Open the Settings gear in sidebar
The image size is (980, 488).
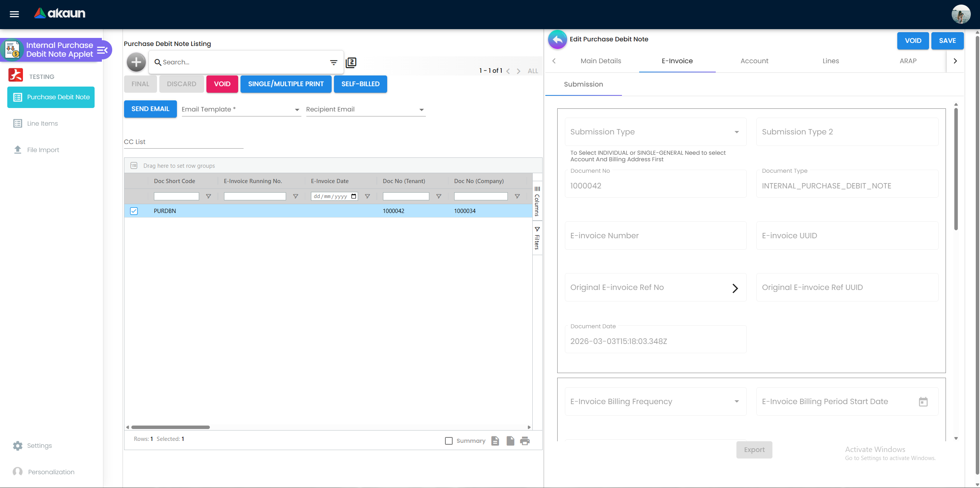click(x=18, y=445)
